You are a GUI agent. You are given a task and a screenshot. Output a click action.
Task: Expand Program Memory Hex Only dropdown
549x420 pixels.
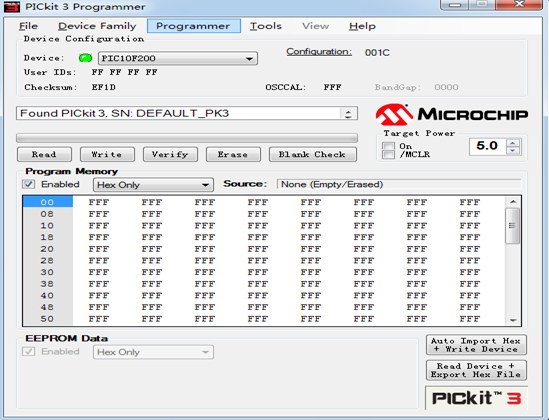point(153,185)
